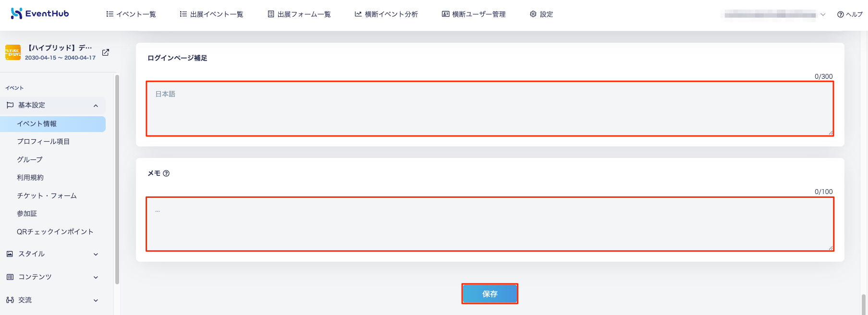Viewport: 868px width, 315px height.
Task: Click the help question mark icon beside メモ
Action: point(166,173)
